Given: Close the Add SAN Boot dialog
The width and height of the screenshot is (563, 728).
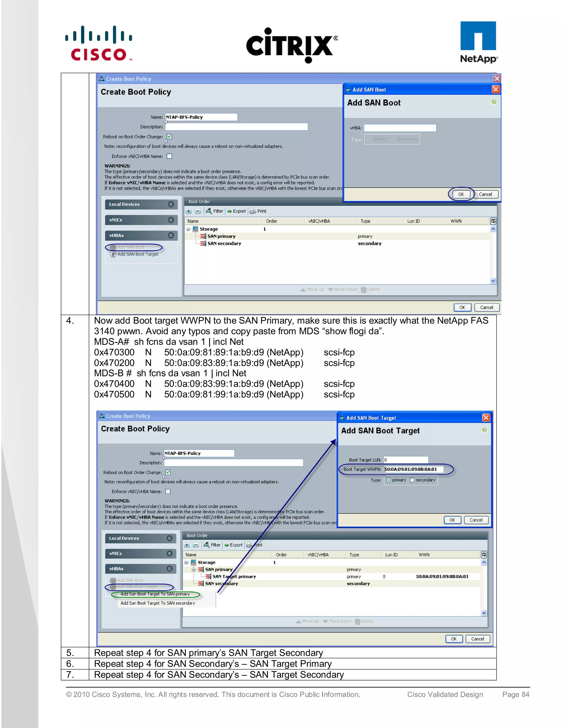Looking at the screenshot, I should [496, 89].
